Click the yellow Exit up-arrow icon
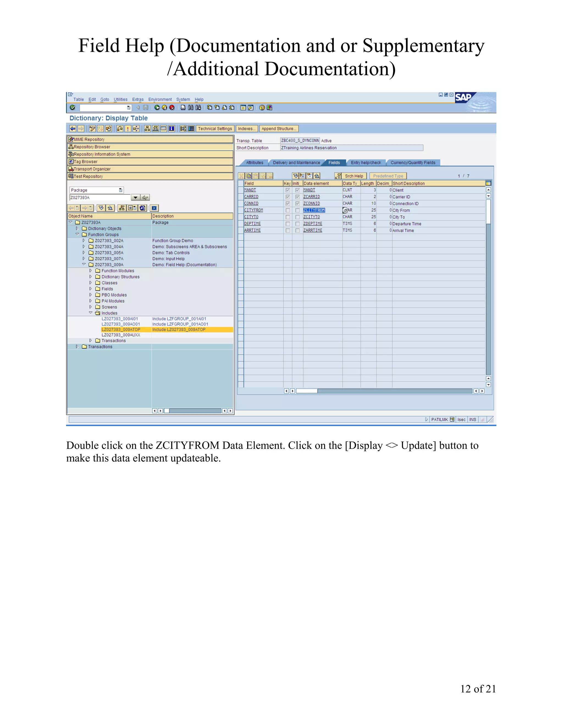Image resolution: width=563 pixels, height=728 pixels. [164, 108]
